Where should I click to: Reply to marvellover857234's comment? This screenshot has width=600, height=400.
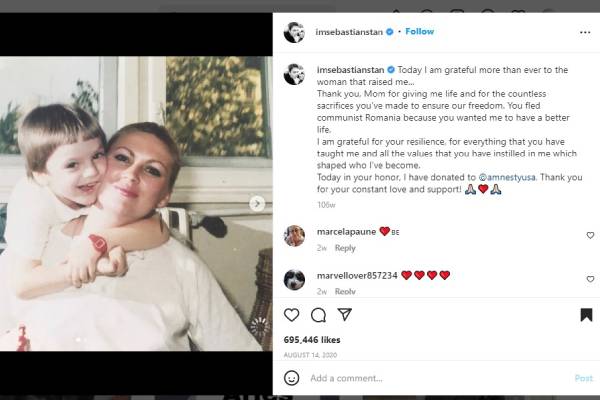coord(345,291)
